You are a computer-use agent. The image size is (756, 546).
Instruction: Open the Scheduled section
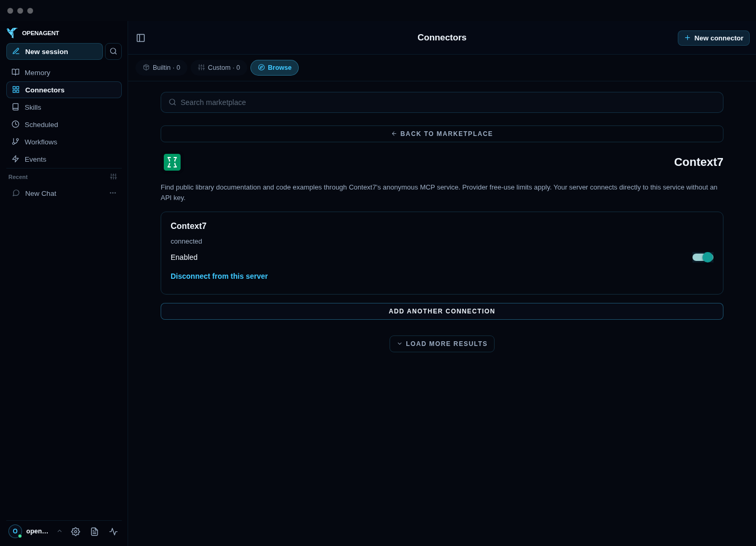click(64, 124)
